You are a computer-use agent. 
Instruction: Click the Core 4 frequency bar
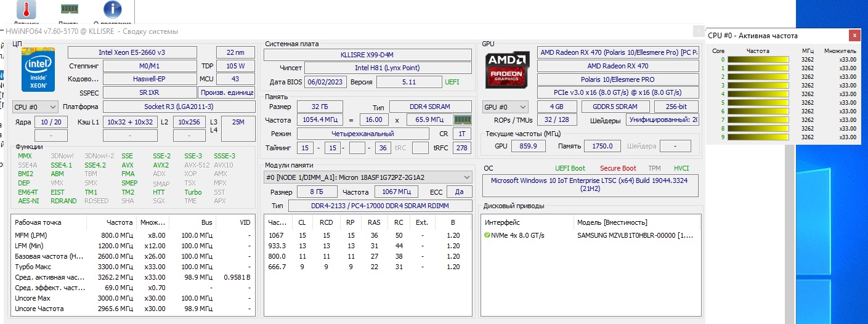pos(758,94)
